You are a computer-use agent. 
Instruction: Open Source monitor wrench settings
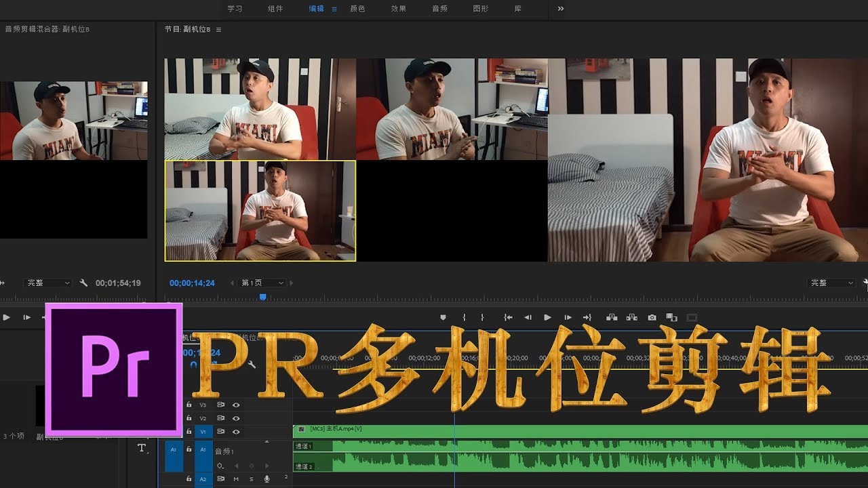[x=83, y=283]
